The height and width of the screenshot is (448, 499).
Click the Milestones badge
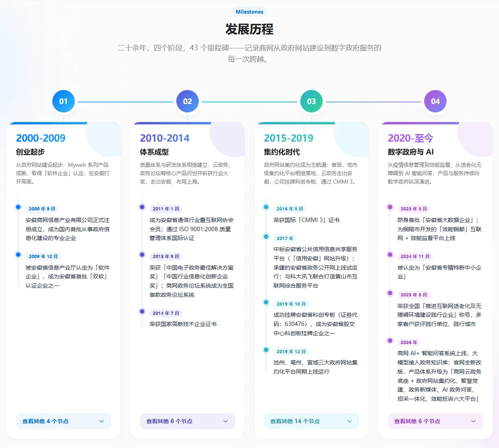[249, 12]
